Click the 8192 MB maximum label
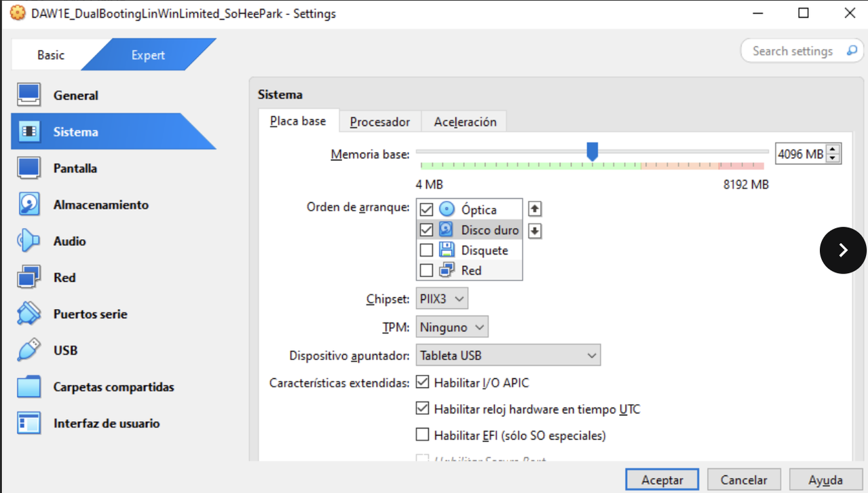 (x=746, y=185)
